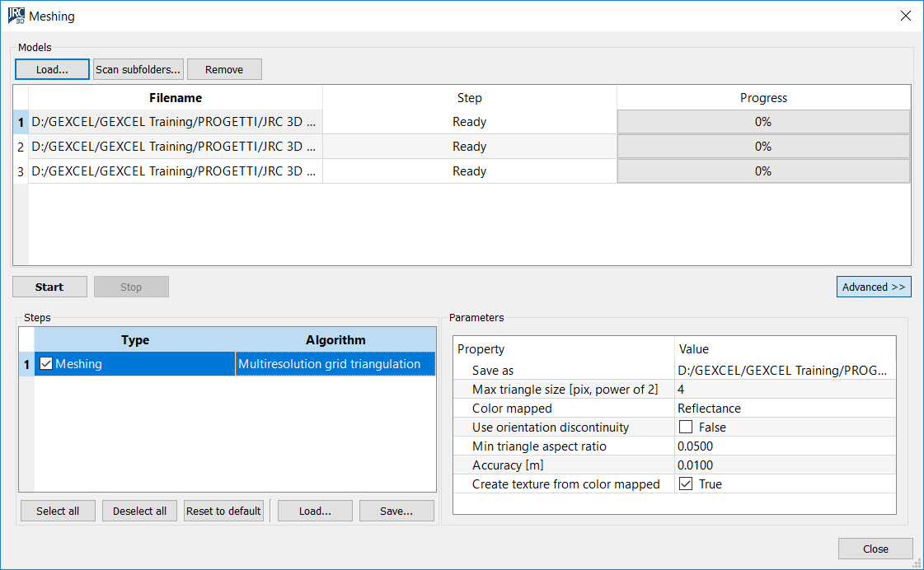Click the Progress column header
The width and height of the screenshot is (924, 570).
pos(763,98)
